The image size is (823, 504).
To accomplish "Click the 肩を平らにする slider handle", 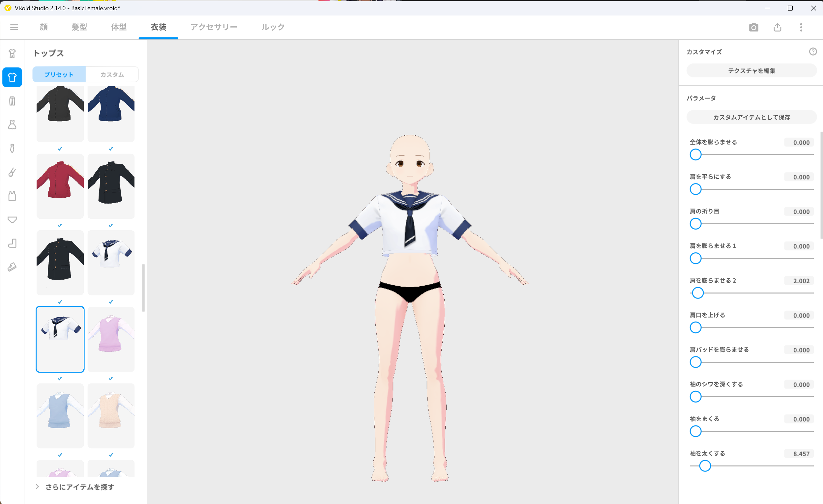I will coord(695,189).
